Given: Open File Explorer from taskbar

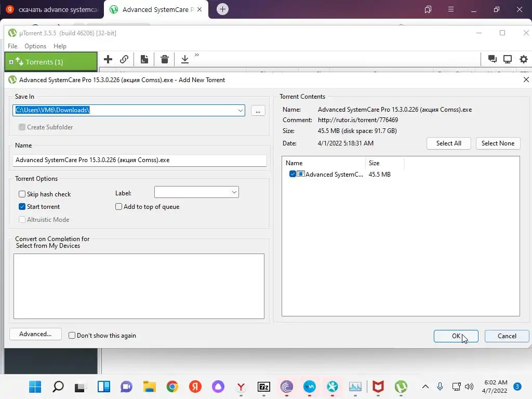Looking at the screenshot, I should click(x=149, y=387).
